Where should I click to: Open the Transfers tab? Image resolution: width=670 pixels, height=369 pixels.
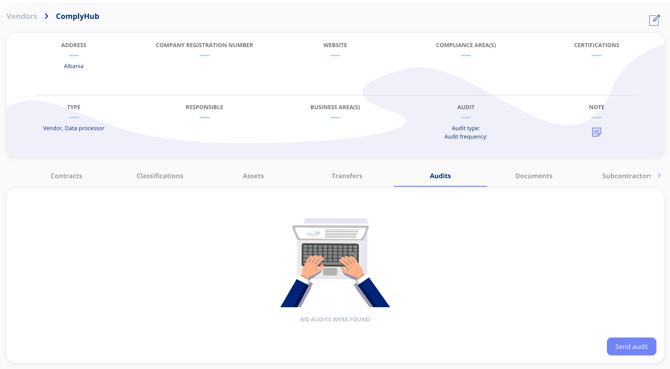347,176
